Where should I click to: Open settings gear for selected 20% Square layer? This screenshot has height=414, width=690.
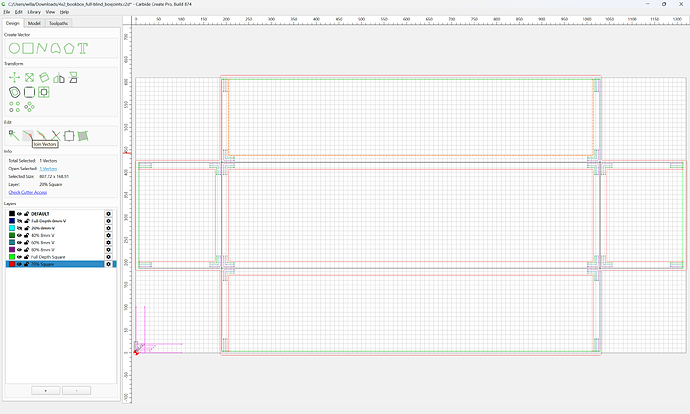point(108,264)
